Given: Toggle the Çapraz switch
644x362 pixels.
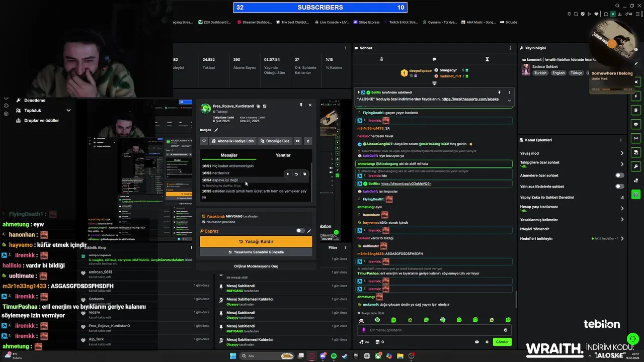Looking at the screenshot, I should click(x=300, y=231).
